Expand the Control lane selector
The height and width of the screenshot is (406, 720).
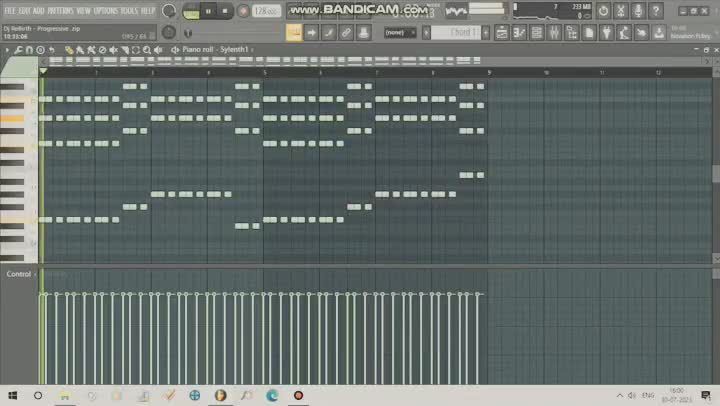(x=36, y=274)
